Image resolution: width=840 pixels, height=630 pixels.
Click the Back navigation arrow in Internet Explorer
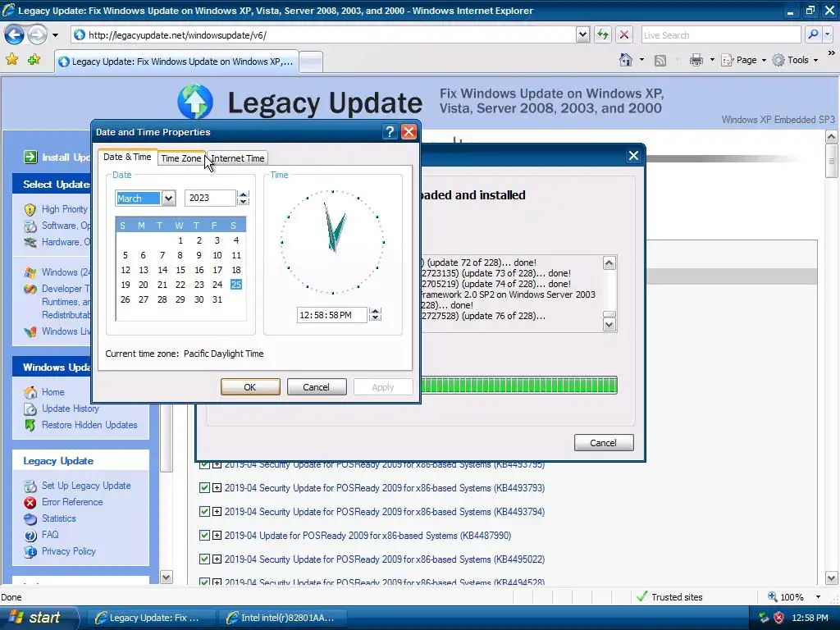(x=15, y=35)
